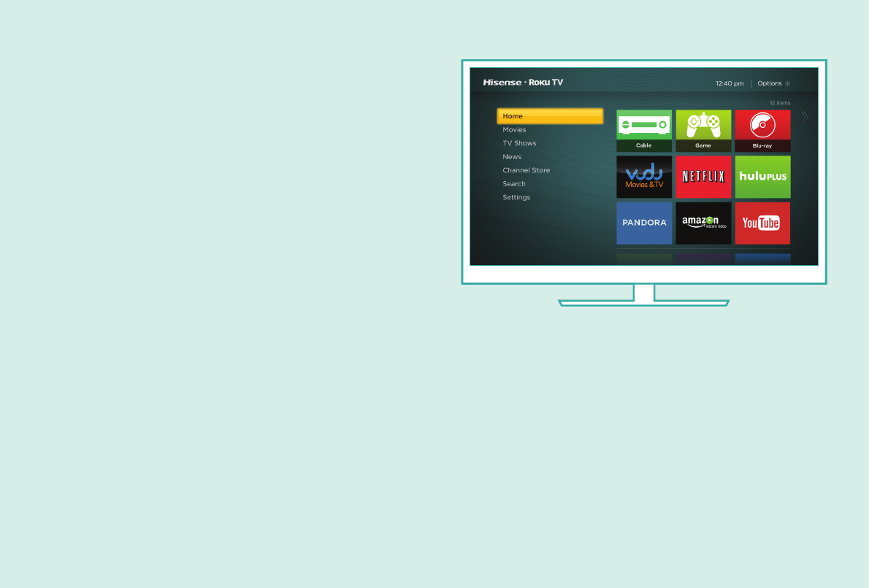Launch the Pandora channel
869x588 pixels.
click(644, 223)
